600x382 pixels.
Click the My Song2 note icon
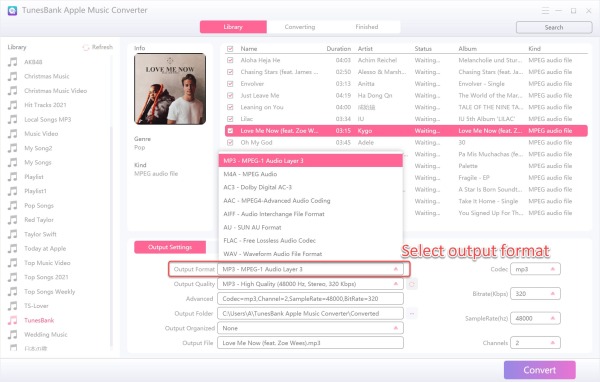(x=13, y=148)
